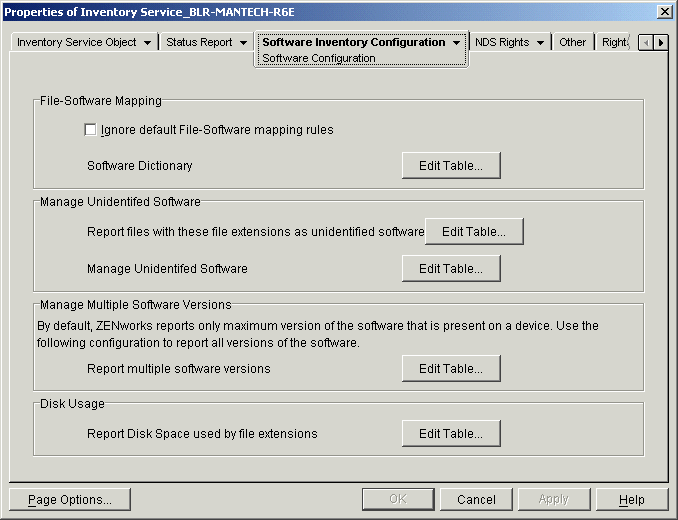
Task: Cancel the properties dialog
Action: click(x=476, y=500)
